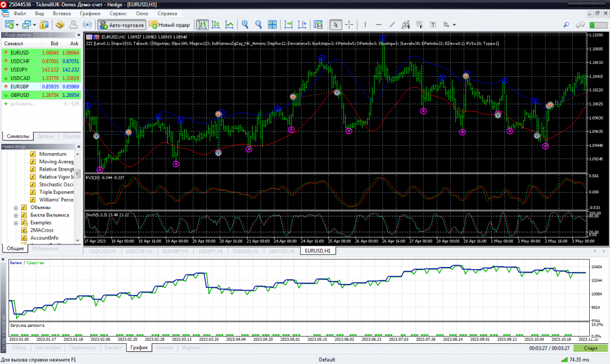Open the new chart dropdown arrow
This screenshot has height=364, width=610.
pyautogui.click(x=18, y=25)
